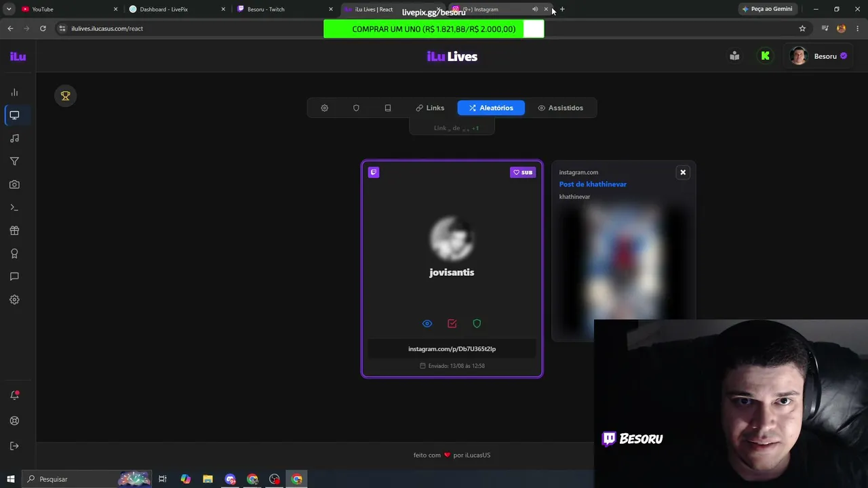
Task: Open the notifications bell in the sidebar
Action: 14,395
